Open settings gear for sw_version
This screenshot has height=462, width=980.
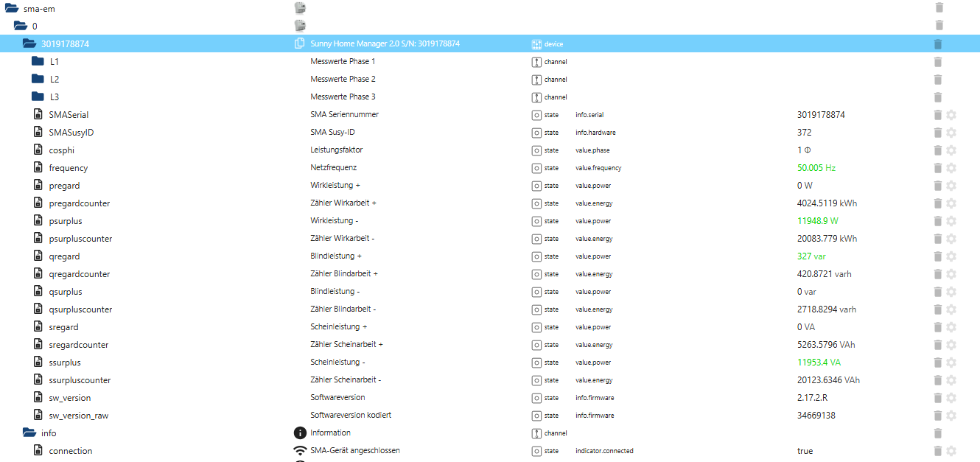pos(951,398)
